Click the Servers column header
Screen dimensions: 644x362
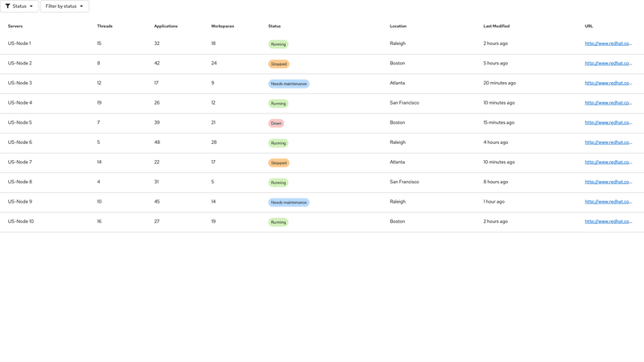(x=15, y=26)
